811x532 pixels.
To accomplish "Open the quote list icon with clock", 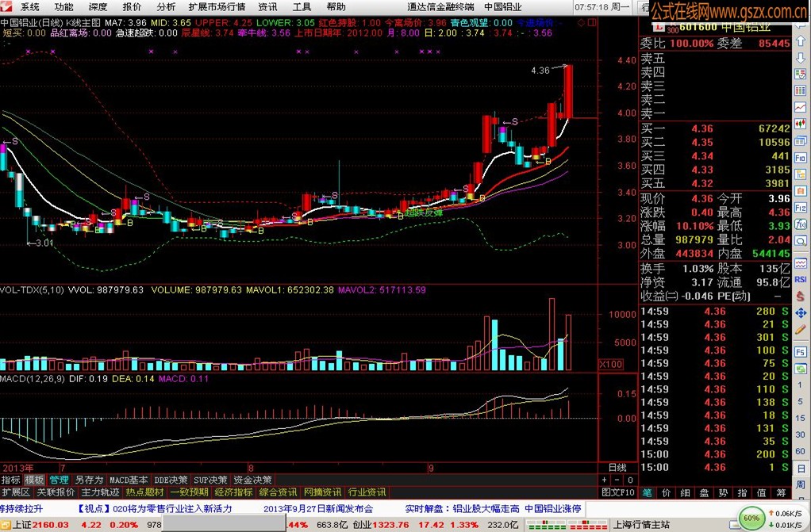I will (x=800, y=75).
